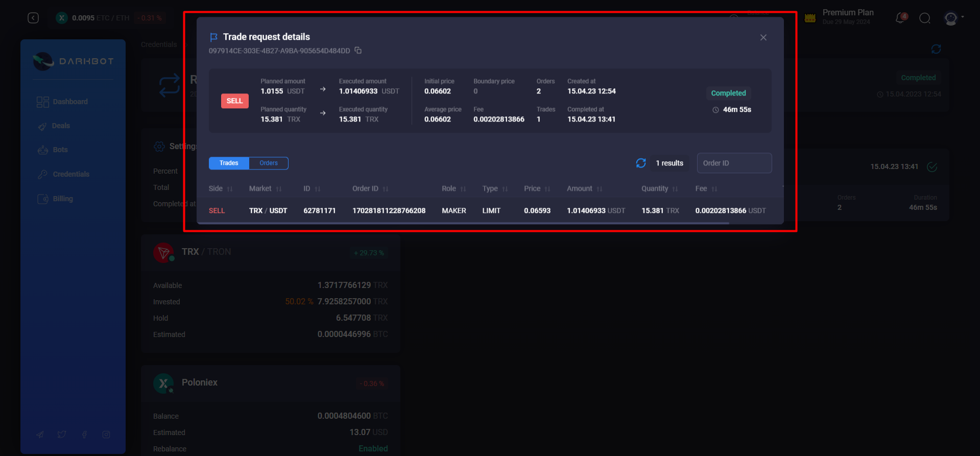This screenshot has width=980, height=456.
Task: Sort table by Side column
Action: [x=221, y=188]
